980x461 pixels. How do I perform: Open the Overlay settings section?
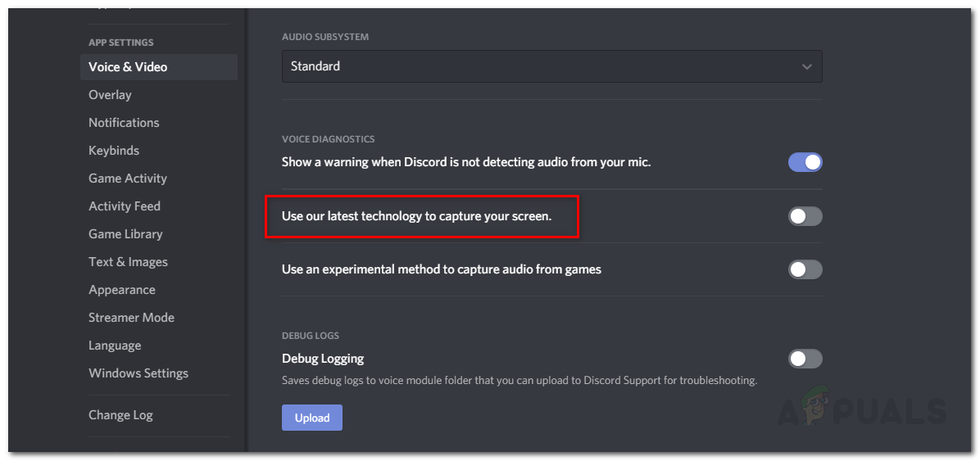pos(110,95)
